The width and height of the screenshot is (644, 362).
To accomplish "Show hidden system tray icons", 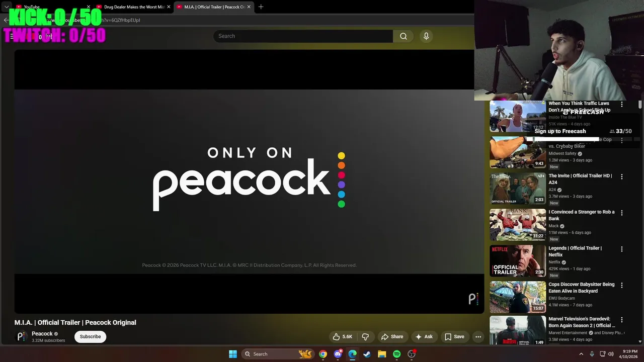I will (581, 354).
